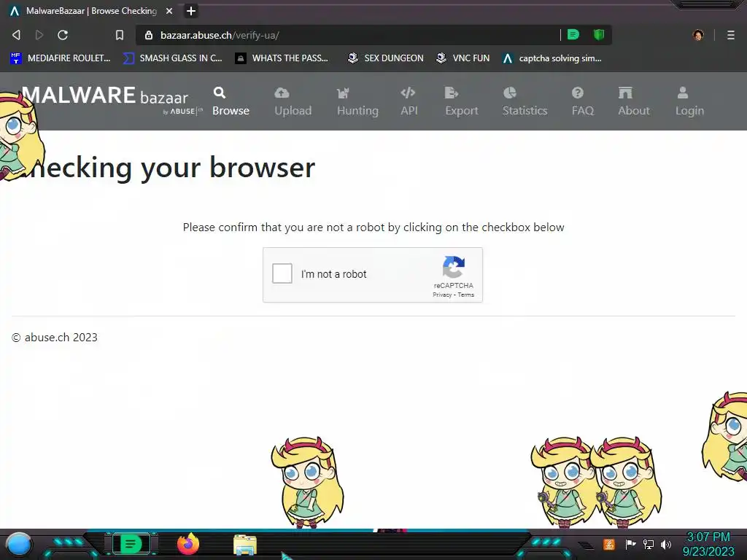Reload the page with the refresh icon
Viewport: 747px width, 560px height.
(63, 35)
